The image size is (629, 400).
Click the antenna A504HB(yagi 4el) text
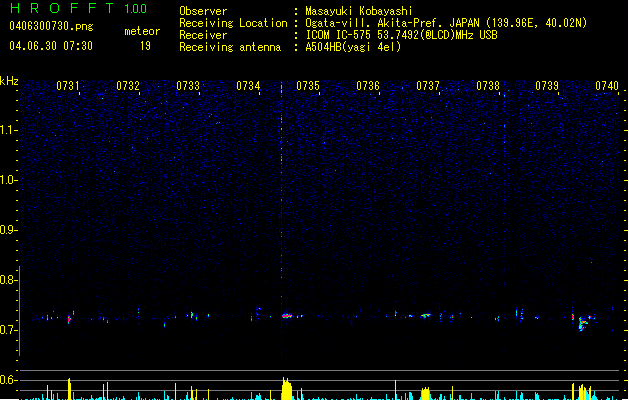pyautogui.click(x=353, y=47)
